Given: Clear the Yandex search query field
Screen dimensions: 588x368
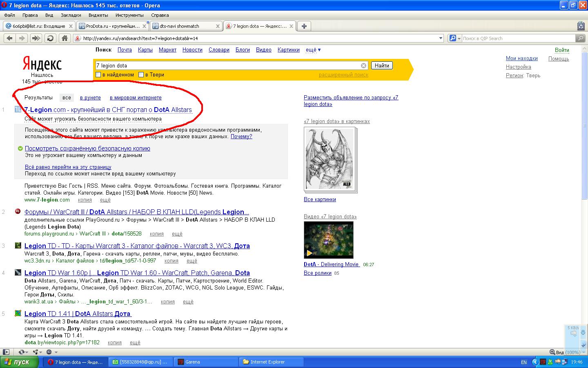Looking at the screenshot, I should tap(363, 65).
